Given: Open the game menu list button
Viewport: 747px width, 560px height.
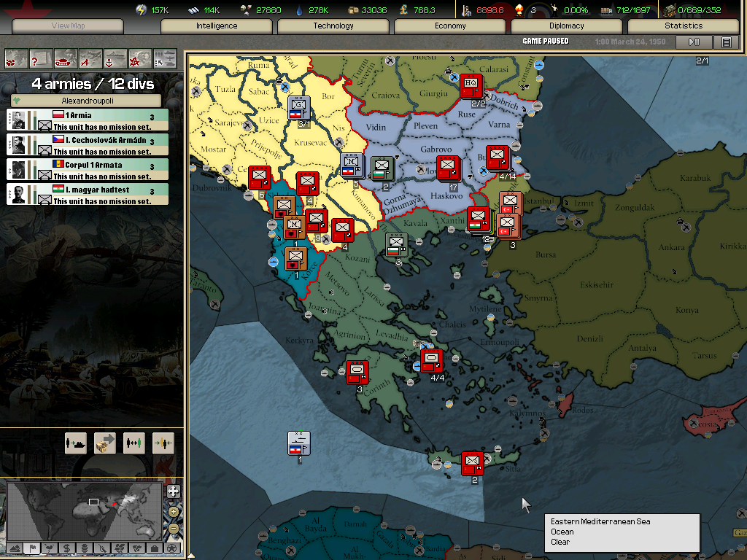Looking at the screenshot, I should [727, 42].
